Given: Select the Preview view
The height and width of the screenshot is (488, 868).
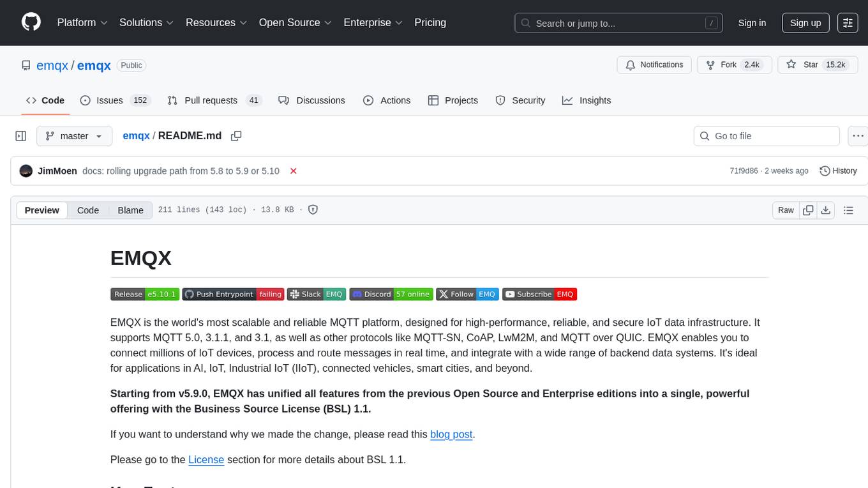Looking at the screenshot, I should pos(42,210).
